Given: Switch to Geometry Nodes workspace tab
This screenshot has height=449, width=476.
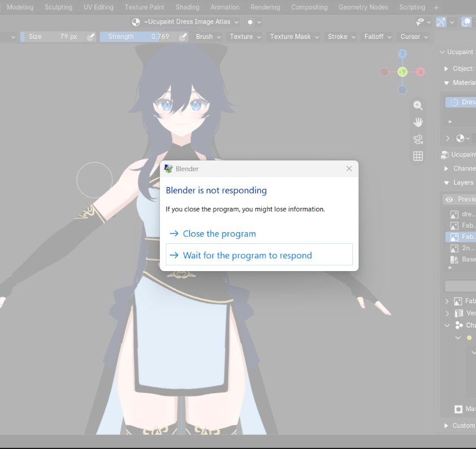Looking at the screenshot, I should click(363, 7).
